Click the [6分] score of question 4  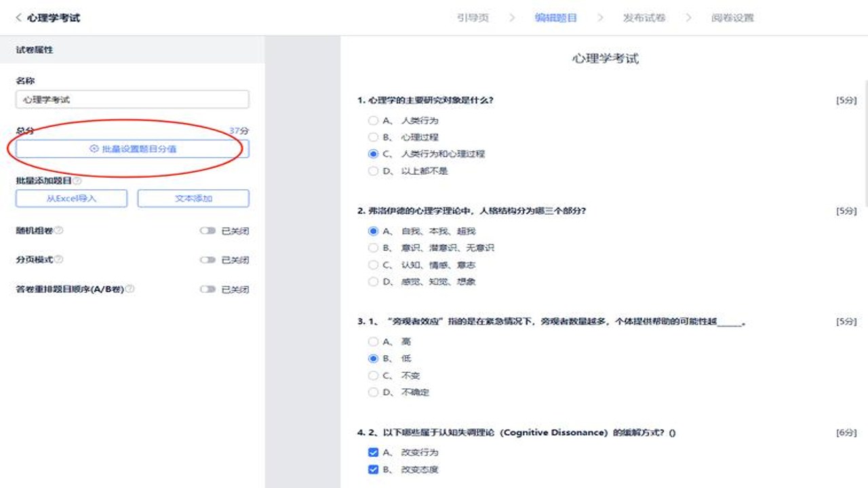point(846,432)
